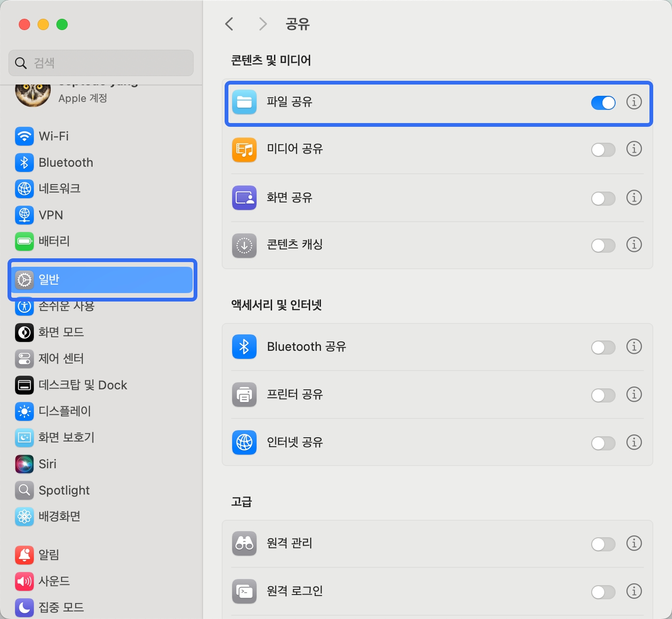Click the Remote Login (원격 로그인) terminal icon
Screen dimensions: 672x619
pyautogui.click(x=244, y=591)
